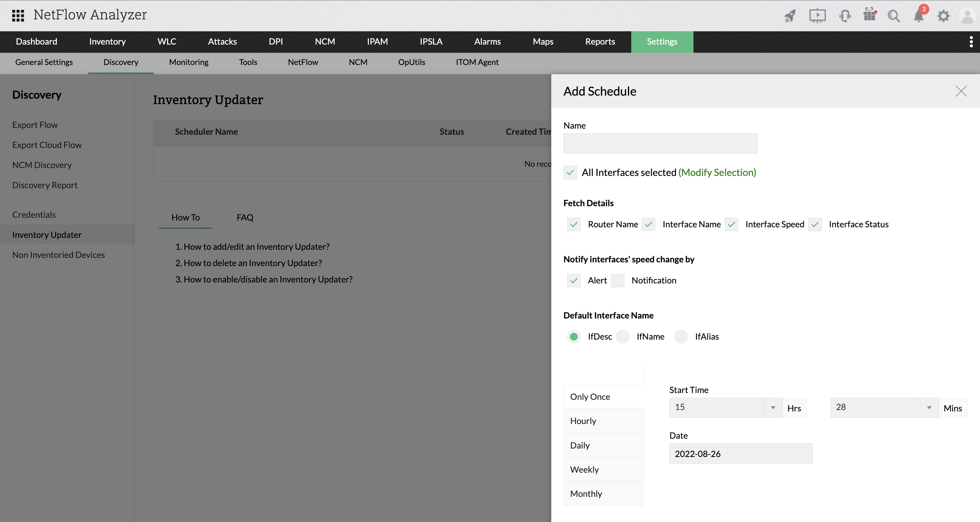Open the three-dot overflow menu
Screen dimensions: 980x522
point(971,42)
